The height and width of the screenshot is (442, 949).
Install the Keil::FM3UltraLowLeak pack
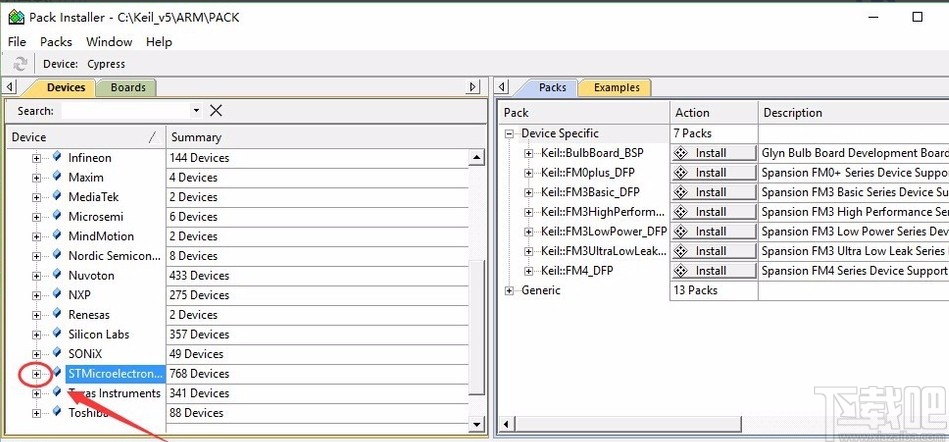(x=714, y=251)
